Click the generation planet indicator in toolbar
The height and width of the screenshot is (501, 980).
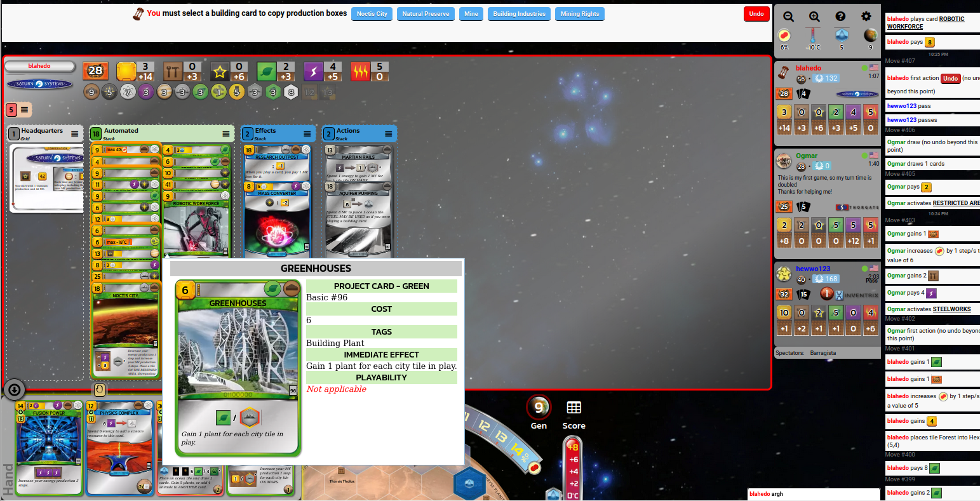click(870, 36)
